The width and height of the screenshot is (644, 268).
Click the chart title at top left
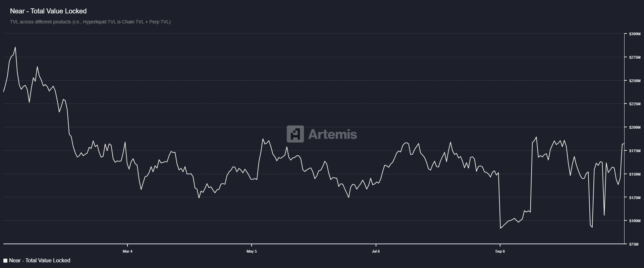coord(48,11)
